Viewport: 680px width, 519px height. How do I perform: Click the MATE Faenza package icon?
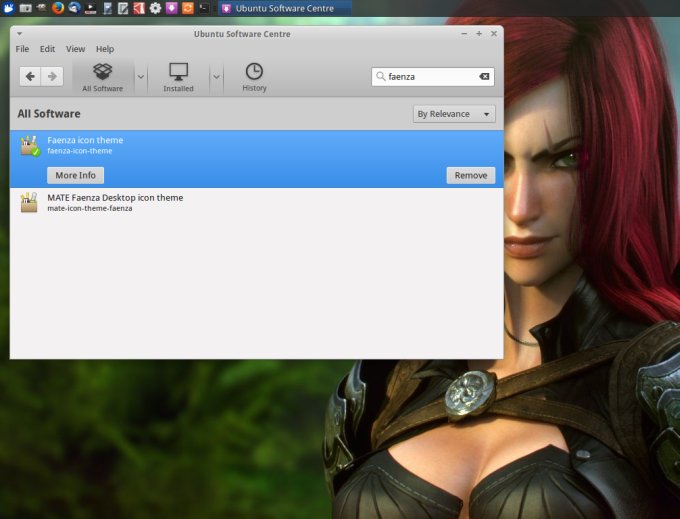pyautogui.click(x=29, y=202)
